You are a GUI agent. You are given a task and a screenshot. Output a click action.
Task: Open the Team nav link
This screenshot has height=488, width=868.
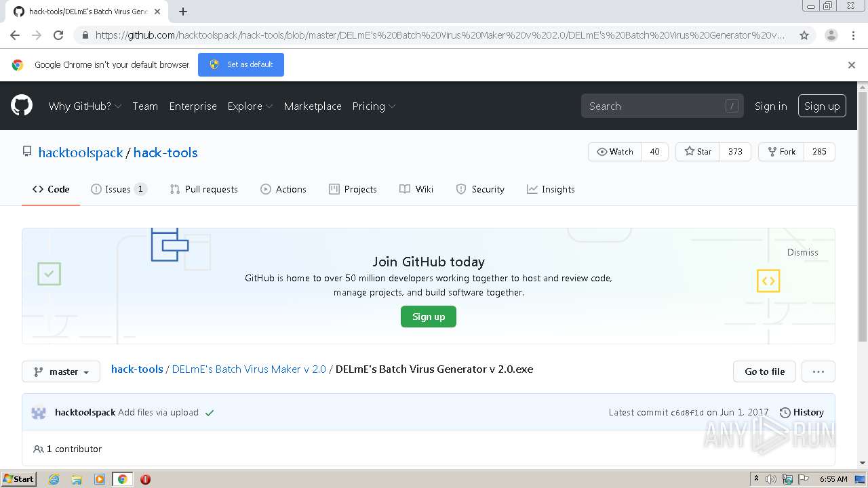(145, 106)
